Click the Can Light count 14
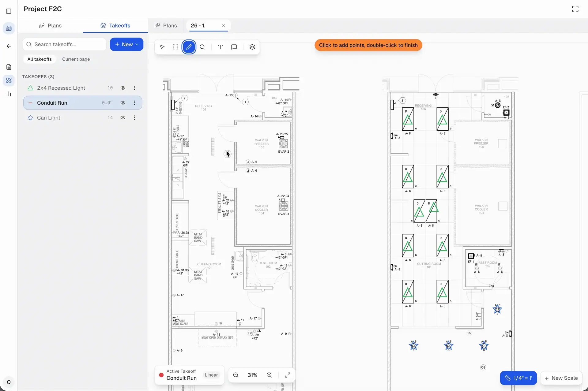 click(110, 118)
